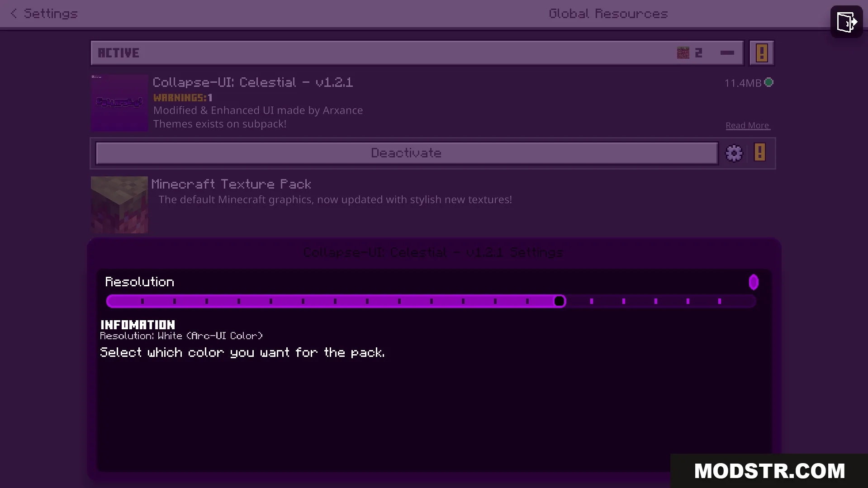Click the Resolution slider handle
The height and width of the screenshot is (488, 868).
[559, 301]
